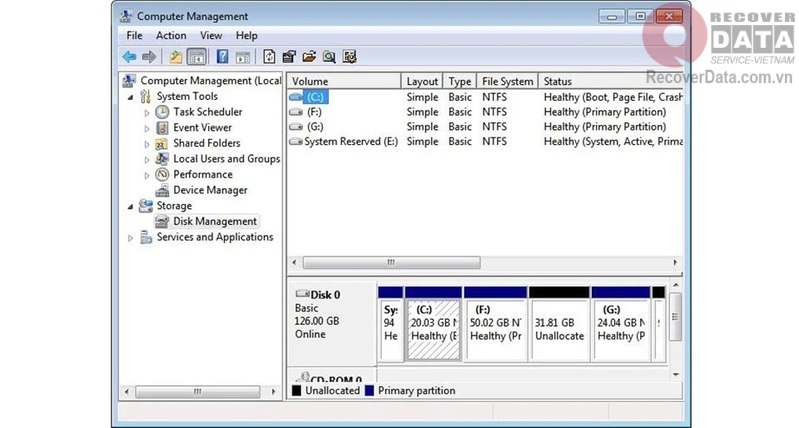Click the grey Forward arrow in toolbar
Screen dimensions: 799x428
(x=149, y=57)
